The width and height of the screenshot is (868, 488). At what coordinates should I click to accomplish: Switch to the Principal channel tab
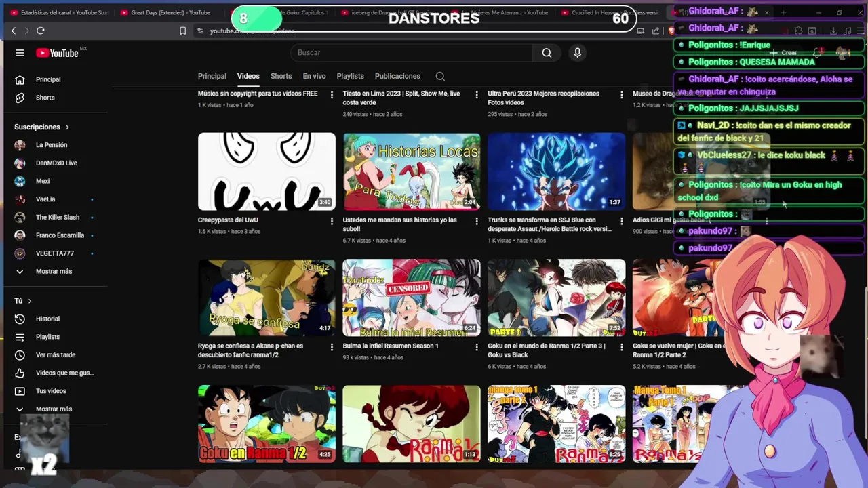212,76
